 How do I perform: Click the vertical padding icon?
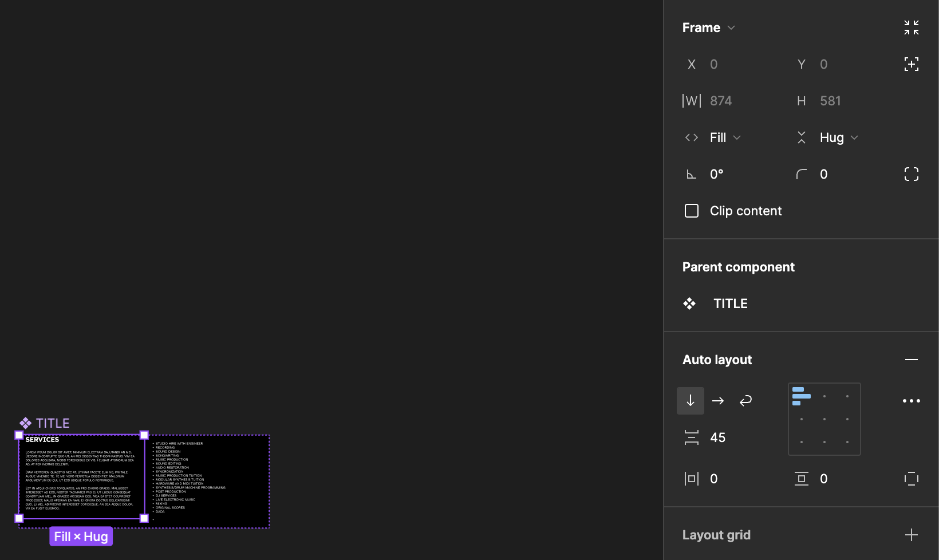(x=802, y=479)
